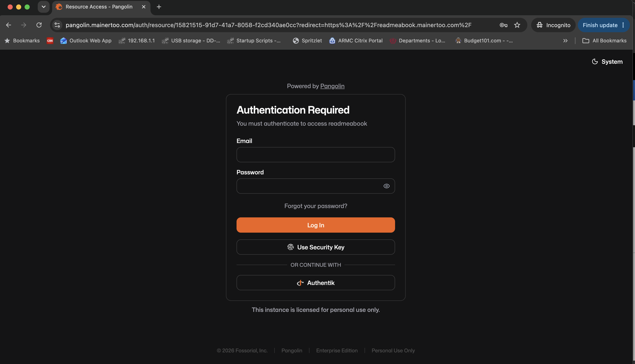Focus the Password input field
Viewport: 635px width, 364px height.
(316, 186)
